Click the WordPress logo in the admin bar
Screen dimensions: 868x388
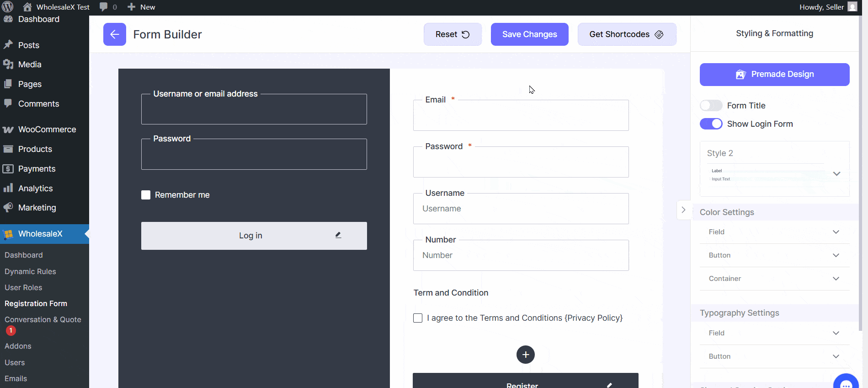(x=8, y=7)
